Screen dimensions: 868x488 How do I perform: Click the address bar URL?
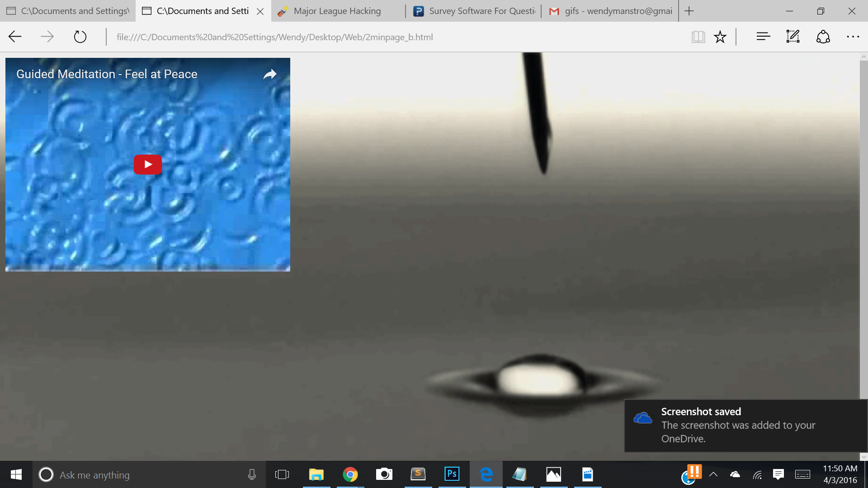pos(274,37)
